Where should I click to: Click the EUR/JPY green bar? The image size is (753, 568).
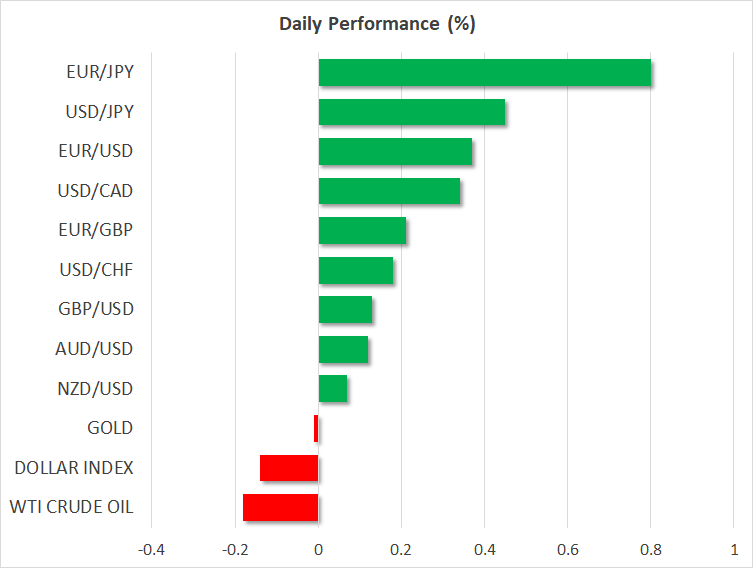(485, 73)
